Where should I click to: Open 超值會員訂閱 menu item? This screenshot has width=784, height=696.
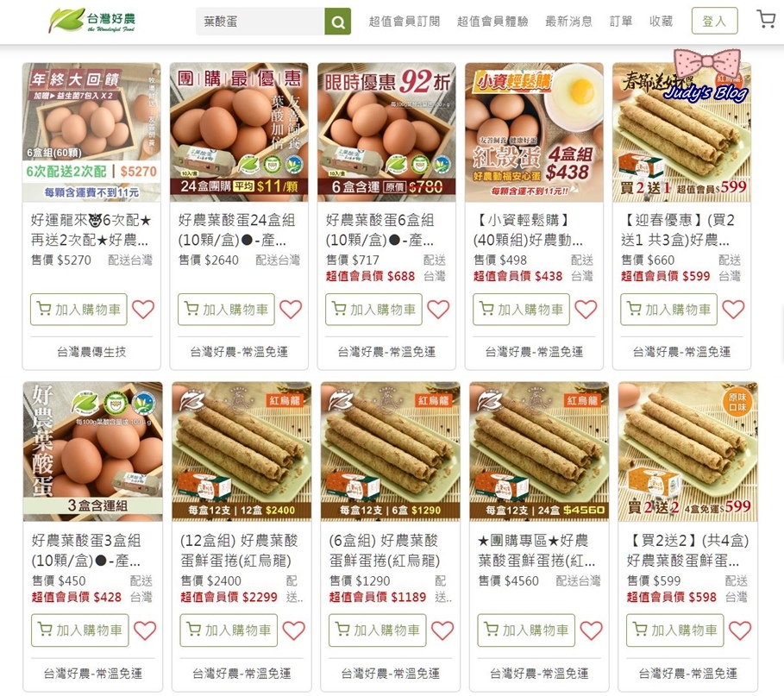coord(404,22)
